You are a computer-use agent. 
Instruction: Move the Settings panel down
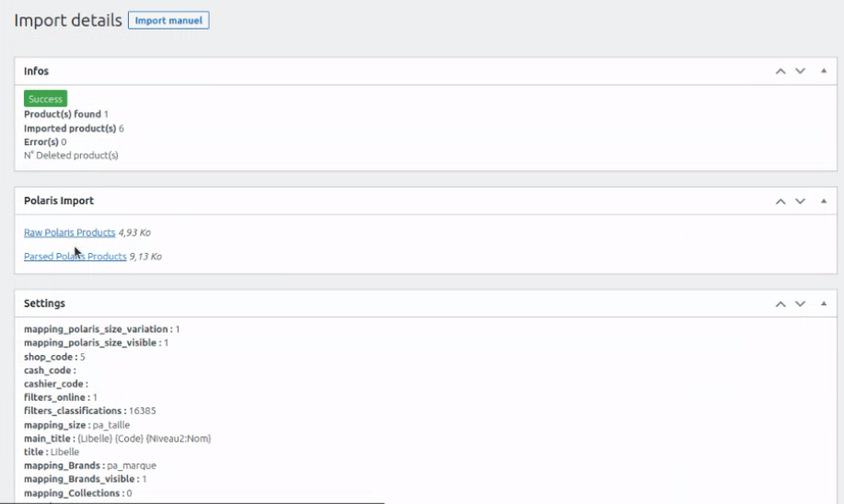800,304
